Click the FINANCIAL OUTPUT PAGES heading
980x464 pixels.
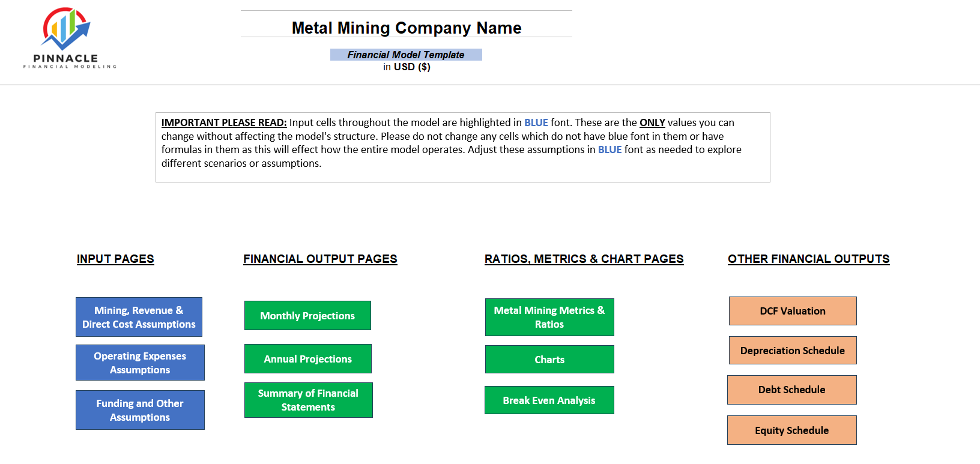tap(320, 259)
